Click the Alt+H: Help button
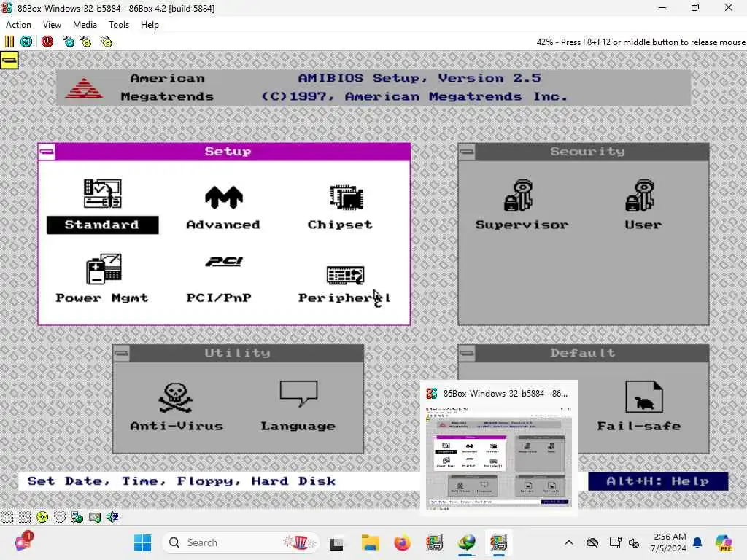747x560 pixels. coord(658,481)
